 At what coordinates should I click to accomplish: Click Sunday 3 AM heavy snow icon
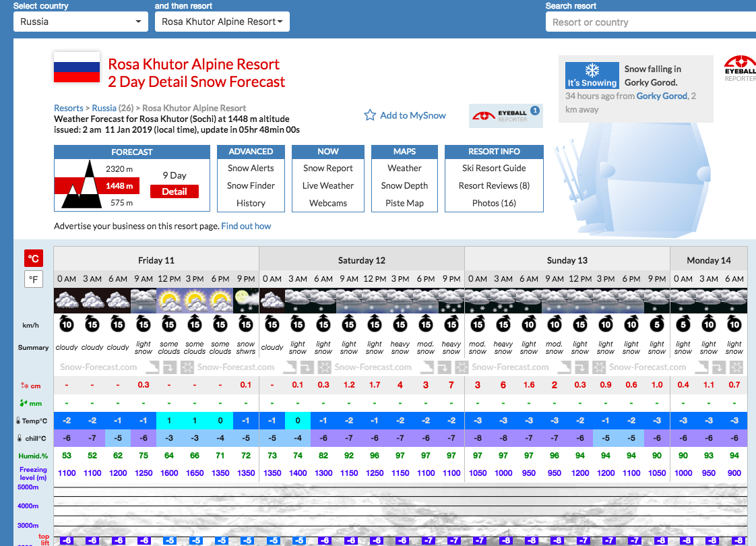[503, 300]
